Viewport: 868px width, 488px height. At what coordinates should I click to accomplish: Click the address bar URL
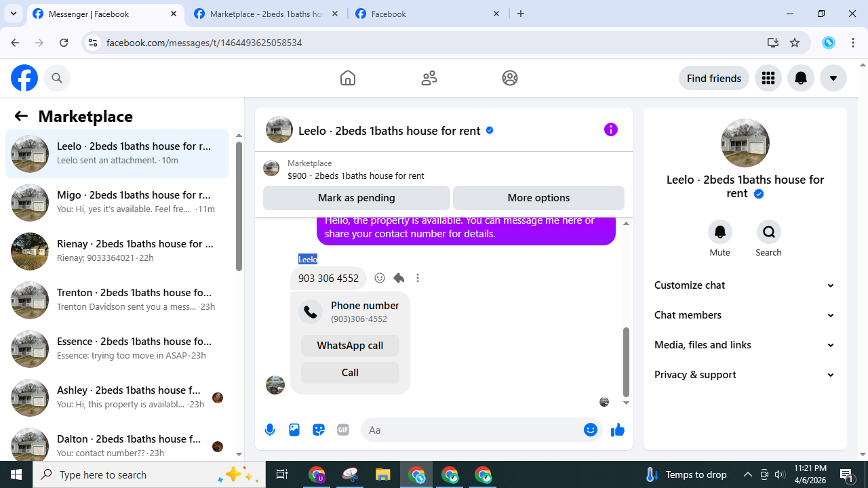pos(204,43)
